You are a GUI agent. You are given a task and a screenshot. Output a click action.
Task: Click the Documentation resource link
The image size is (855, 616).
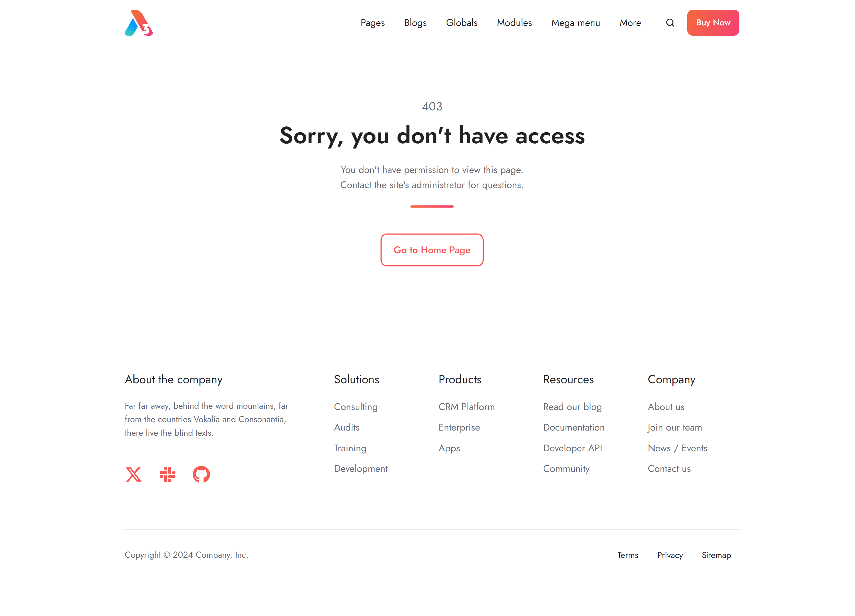coord(573,427)
